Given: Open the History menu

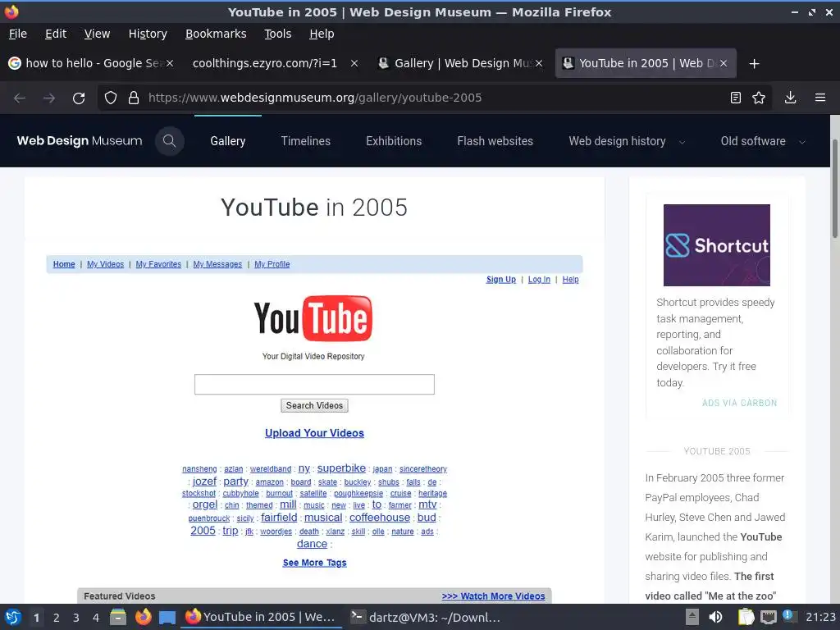Looking at the screenshot, I should 148,34.
